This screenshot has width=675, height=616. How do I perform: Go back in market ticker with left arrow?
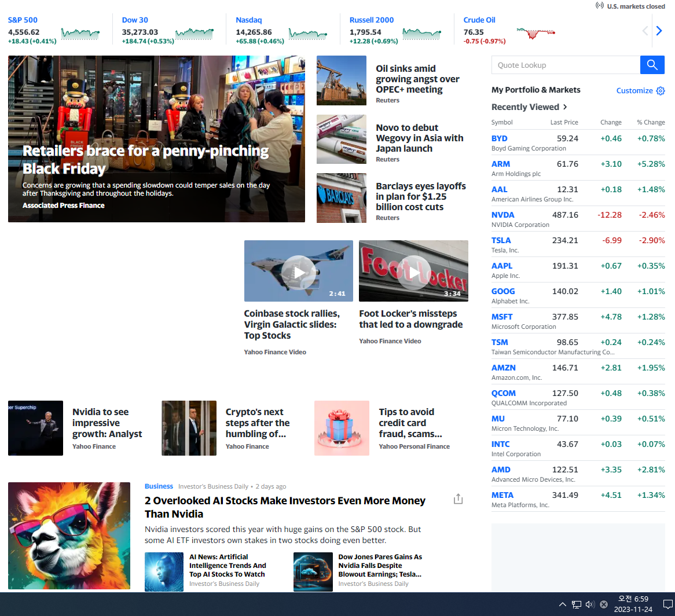(x=645, y=31)
